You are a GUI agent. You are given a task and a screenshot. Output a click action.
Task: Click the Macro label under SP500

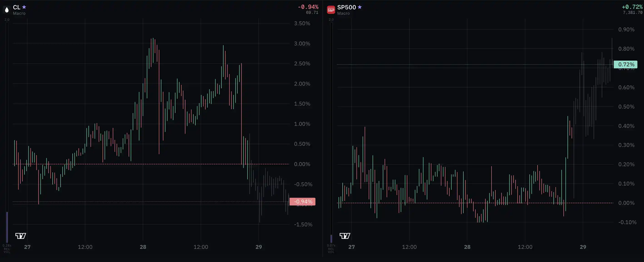pyautogui.click(x=343, y=13)
